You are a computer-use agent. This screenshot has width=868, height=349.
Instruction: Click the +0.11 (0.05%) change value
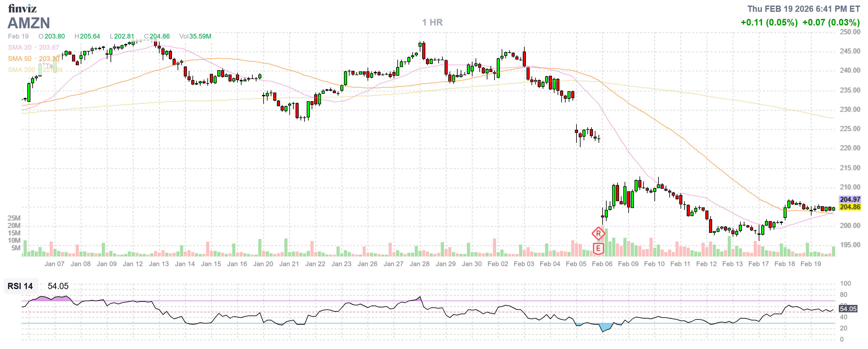point(769,22)
